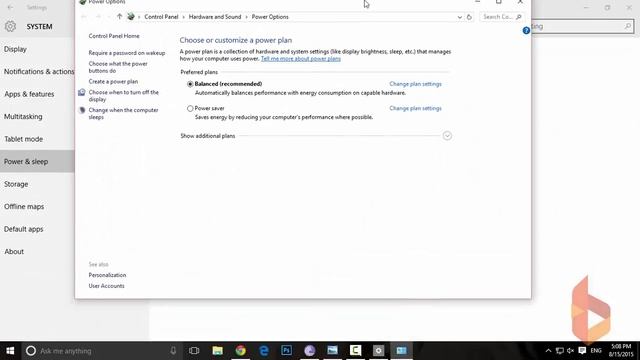The image size is (640, 360).
Task: Open Tell me more about power plans
Action: coord(300,59)
